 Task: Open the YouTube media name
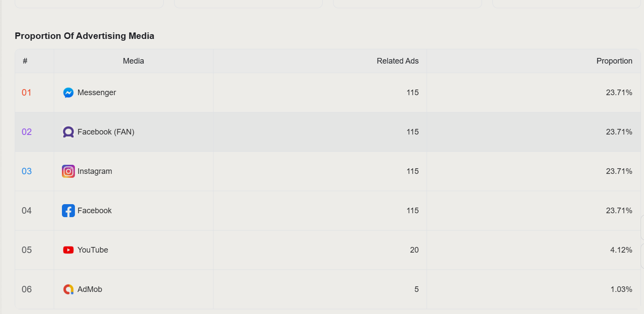(x=93, y=250)
